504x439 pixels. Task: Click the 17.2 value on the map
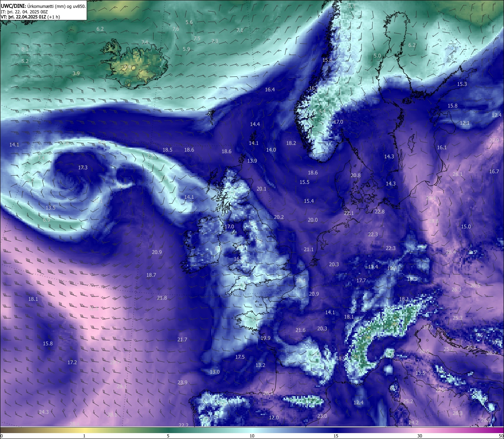tap(72, 363)
